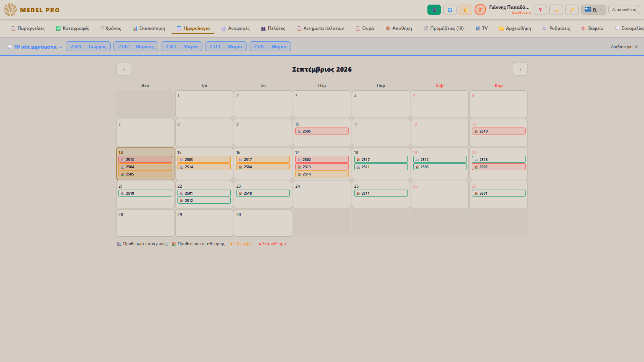Open the Προμήθειες (19) tab
The width and height of the screenshot is (644, 362).
[444, 28]
